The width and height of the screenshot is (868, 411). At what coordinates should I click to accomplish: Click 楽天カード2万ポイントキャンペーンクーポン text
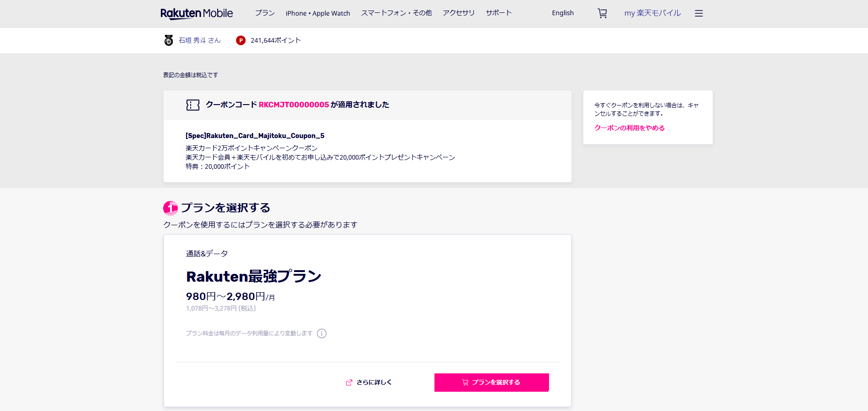point(252,148)
